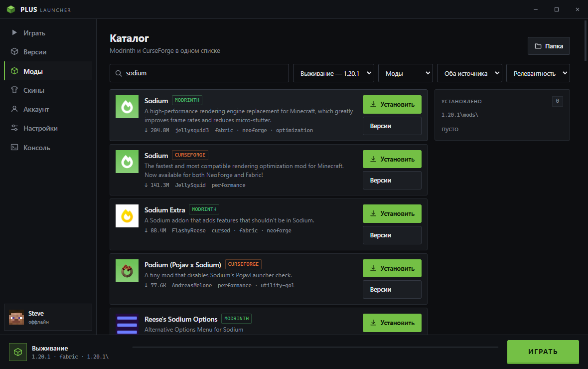Click the installed count badge showing 0
The image size is (588, 369).
click(557, 101)
